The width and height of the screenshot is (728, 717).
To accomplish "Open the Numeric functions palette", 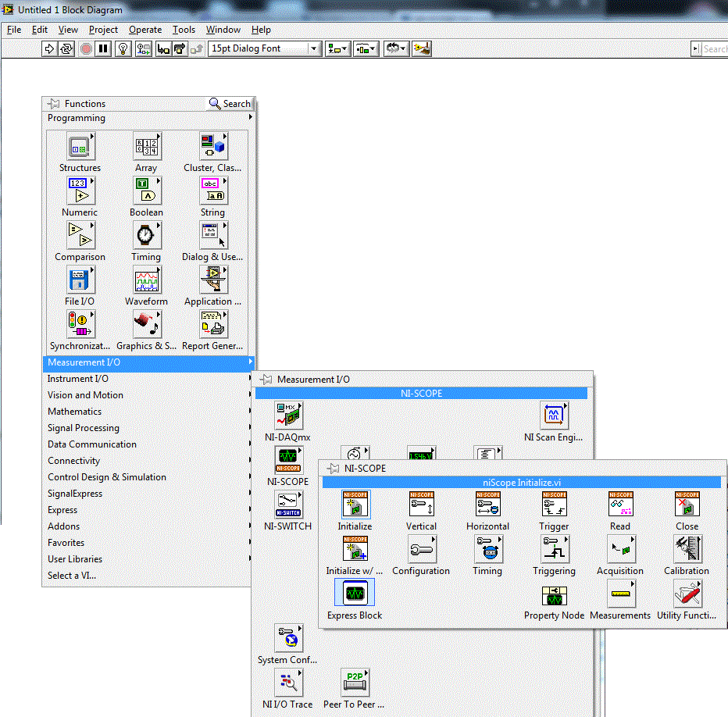I will coord(80,191).
